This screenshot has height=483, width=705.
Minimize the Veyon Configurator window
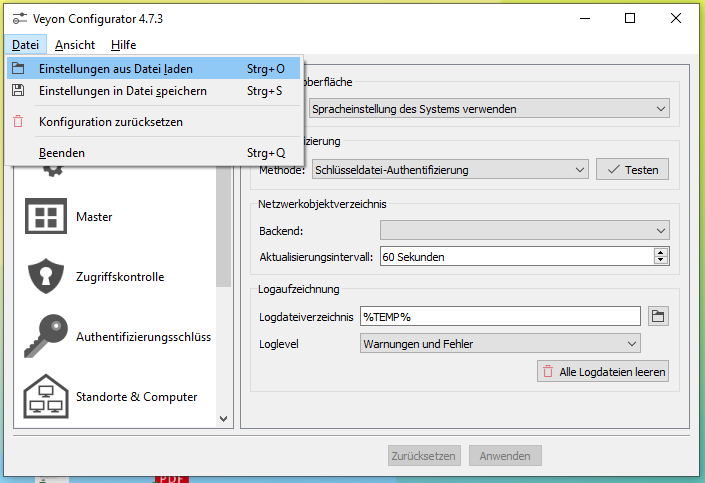585,18
